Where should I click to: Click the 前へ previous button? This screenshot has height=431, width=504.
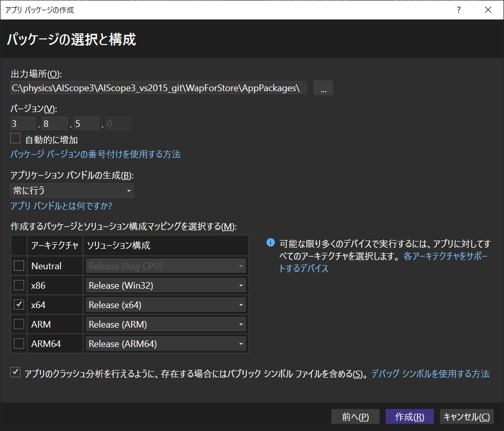point(355,416)
